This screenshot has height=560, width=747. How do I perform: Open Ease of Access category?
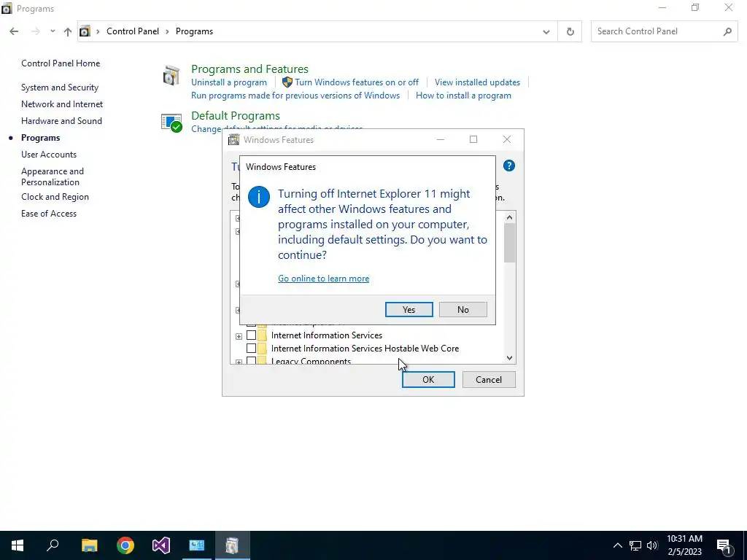49,214
